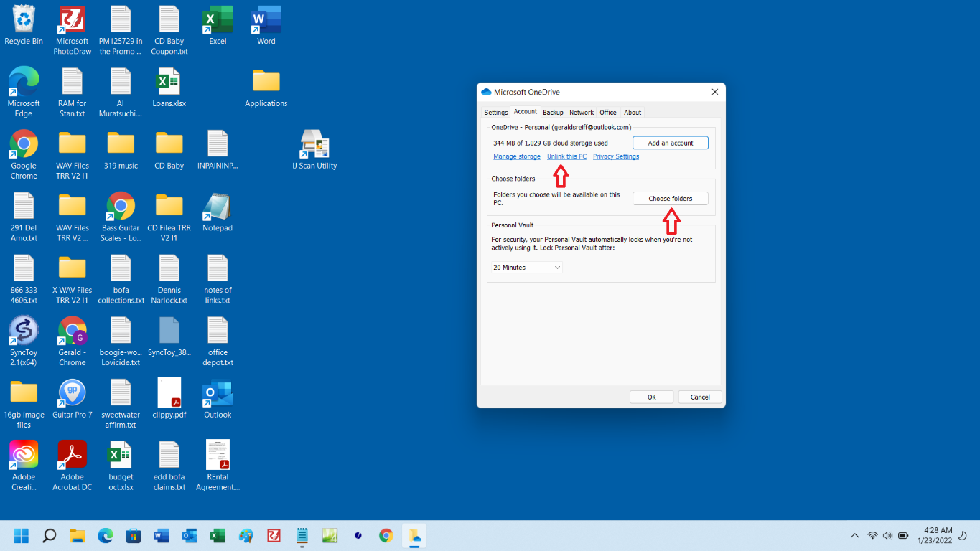Select the Applications folder icon
Screen dimensions: 980x551
266,88
